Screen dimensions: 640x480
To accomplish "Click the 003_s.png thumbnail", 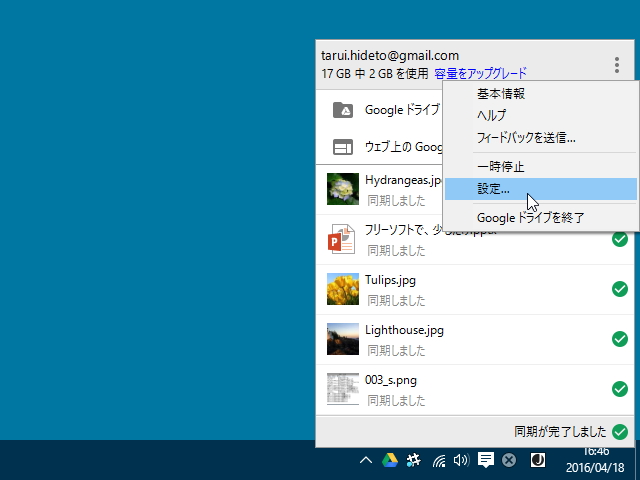I will pyautogui.click(x=343, y=389).
